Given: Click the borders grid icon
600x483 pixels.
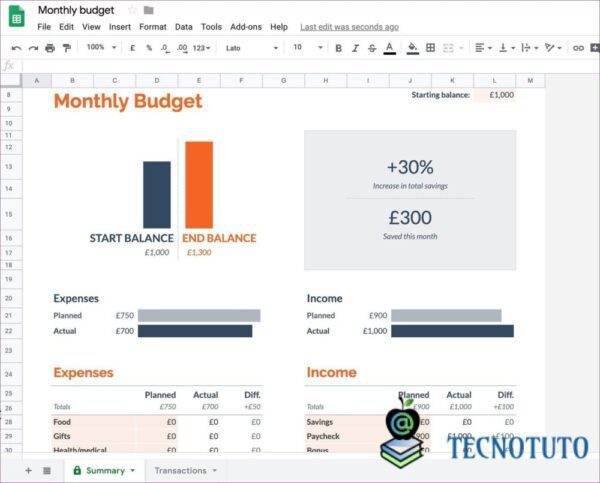Looking at the screenshot, I should (x=430, y=48).
